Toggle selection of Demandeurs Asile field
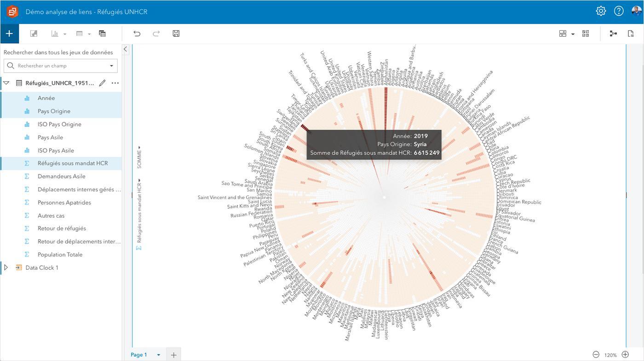The width and height of the screenshot is (644, 361). click(x=61, y=176)
